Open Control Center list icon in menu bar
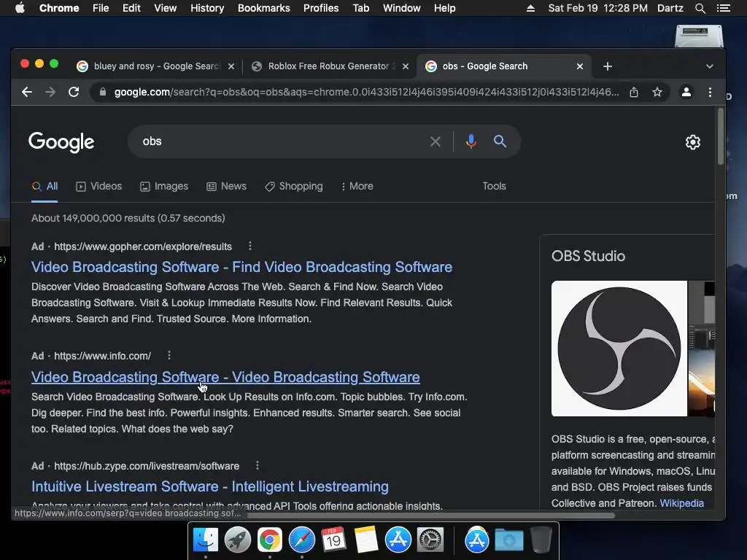 coord(723,8)
